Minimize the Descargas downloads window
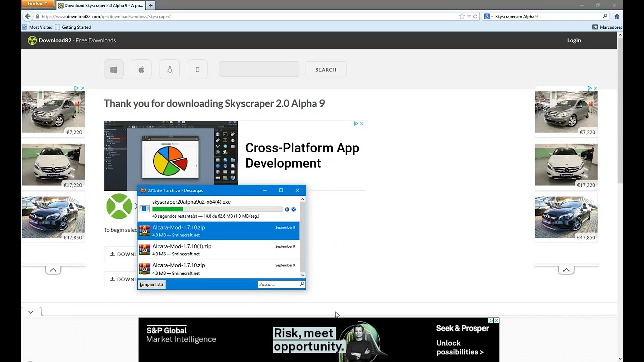 pos(265,190)
